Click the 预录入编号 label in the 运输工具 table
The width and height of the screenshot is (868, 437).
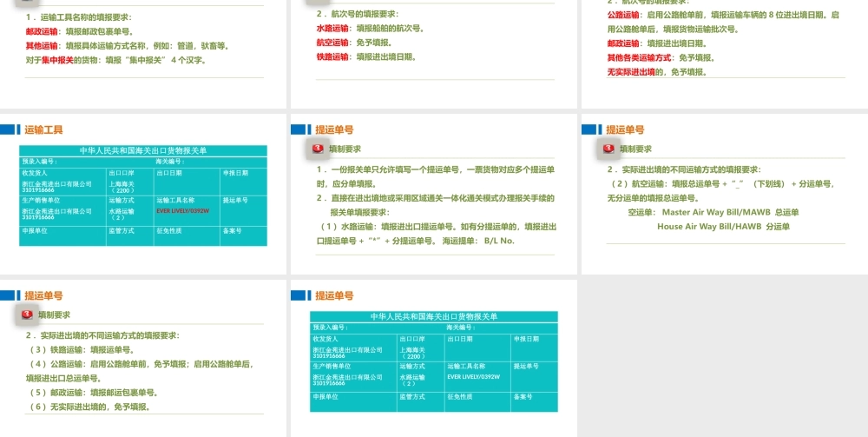(39, 162)
